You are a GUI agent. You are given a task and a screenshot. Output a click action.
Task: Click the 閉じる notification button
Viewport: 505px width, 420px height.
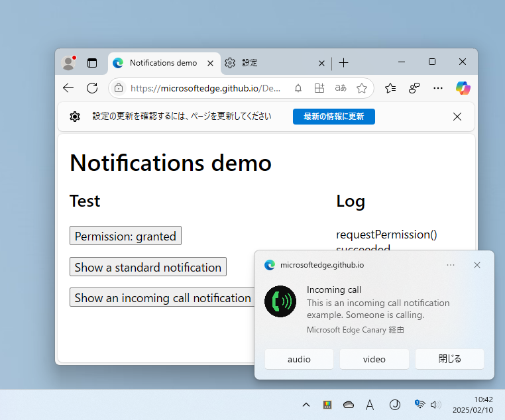coord(449,359)
